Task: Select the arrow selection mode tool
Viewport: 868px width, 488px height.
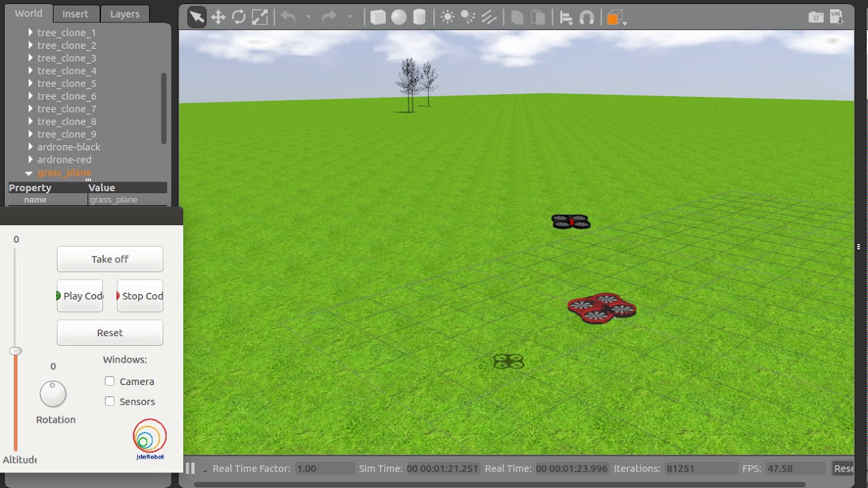Action: point(197,18)
